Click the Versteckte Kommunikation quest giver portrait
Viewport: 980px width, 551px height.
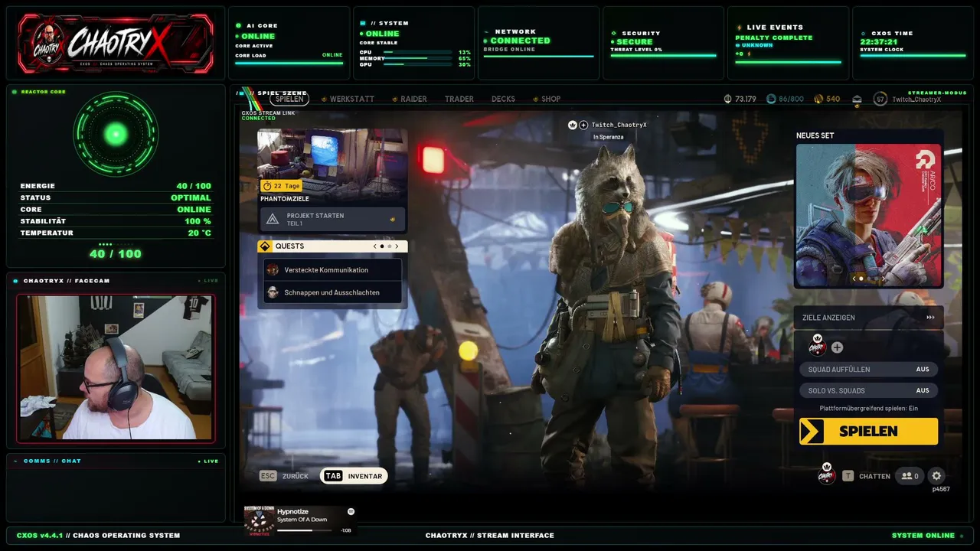pos(273,270)
